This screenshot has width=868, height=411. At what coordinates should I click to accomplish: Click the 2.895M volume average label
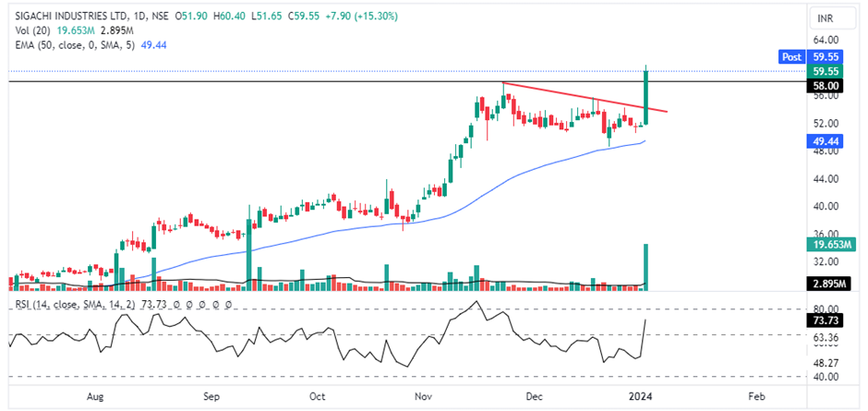pyautogui.click(x=826, y=284)
